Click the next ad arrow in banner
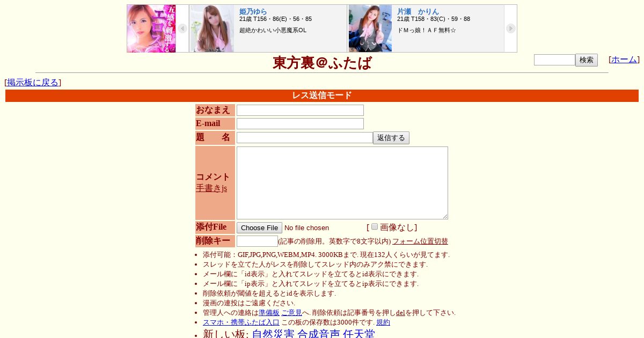 click(511, 28)
